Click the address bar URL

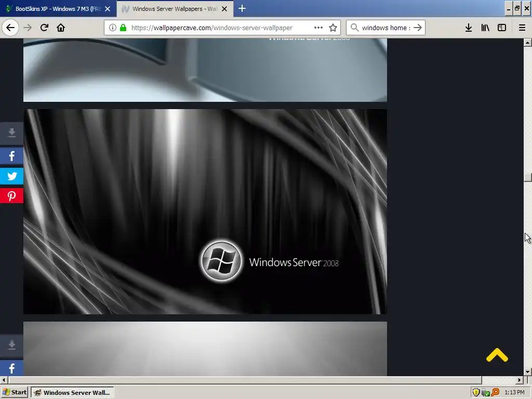tap(212, 28)
